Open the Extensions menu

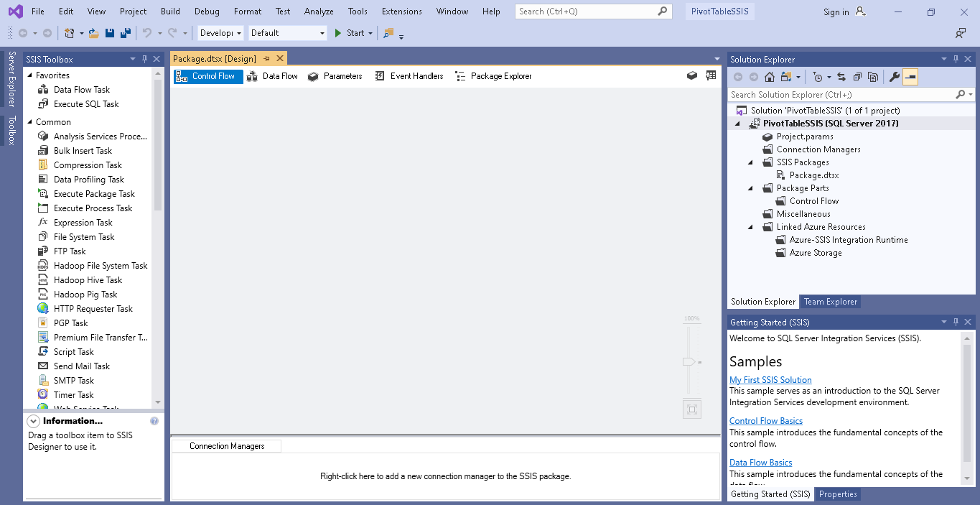(x=402, y=11)
